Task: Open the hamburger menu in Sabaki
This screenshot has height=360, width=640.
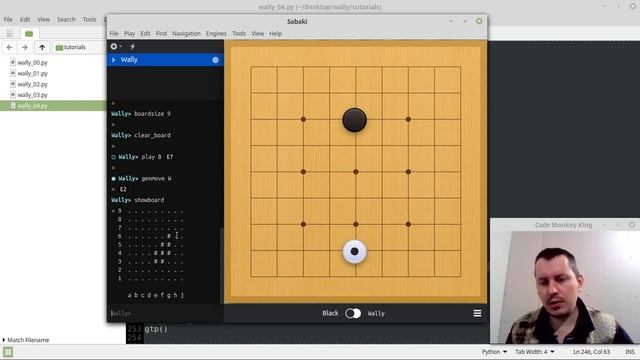Action: 477,313
